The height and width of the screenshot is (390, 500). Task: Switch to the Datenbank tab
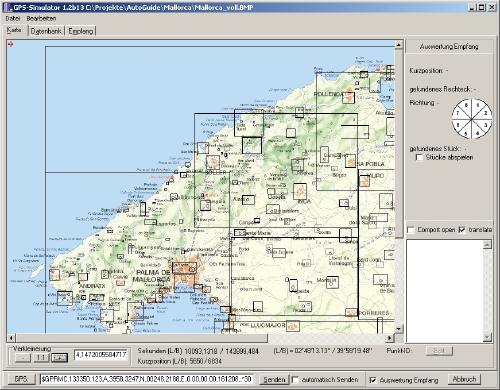(46, 31)
